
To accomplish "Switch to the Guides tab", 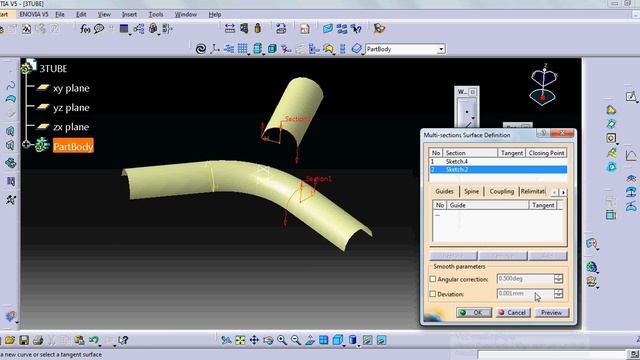I will 444,191.
